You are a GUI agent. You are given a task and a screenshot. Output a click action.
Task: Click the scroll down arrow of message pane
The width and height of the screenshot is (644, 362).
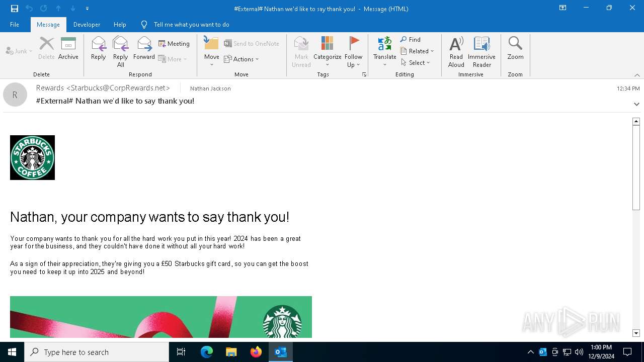[636, 333]
